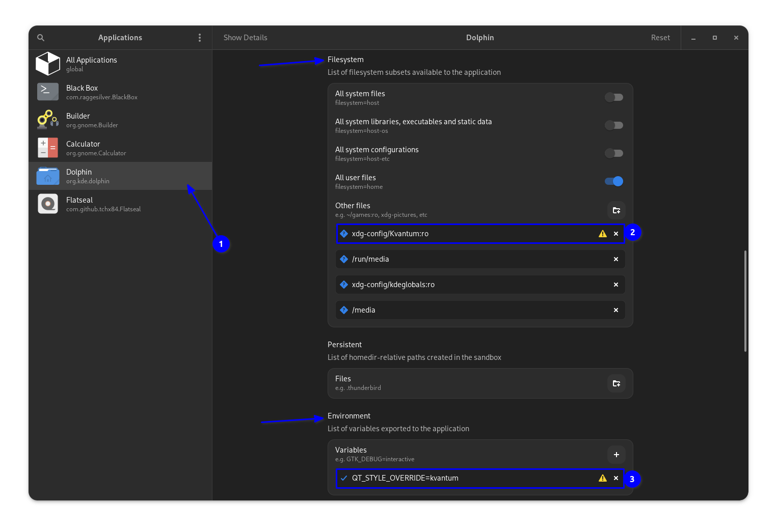Disable All user files switch
777x532 pixels.
click(x=614, y=181)
